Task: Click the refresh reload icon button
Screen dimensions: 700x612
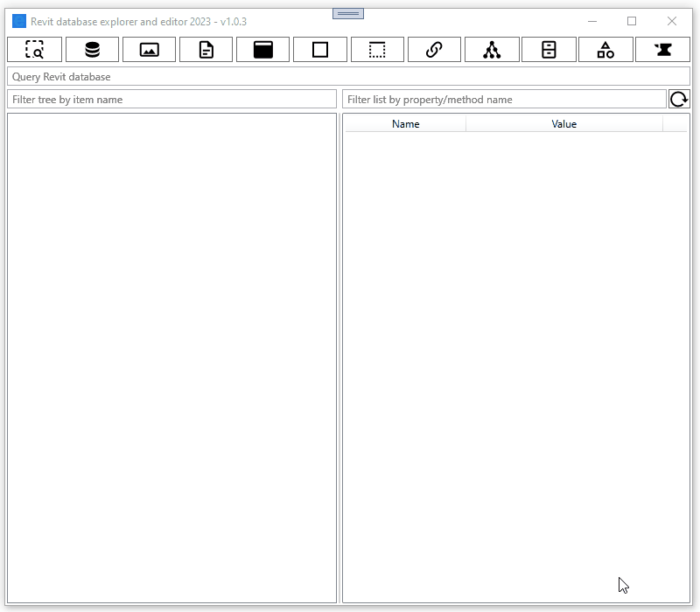Action: click(x=679, y=99)
